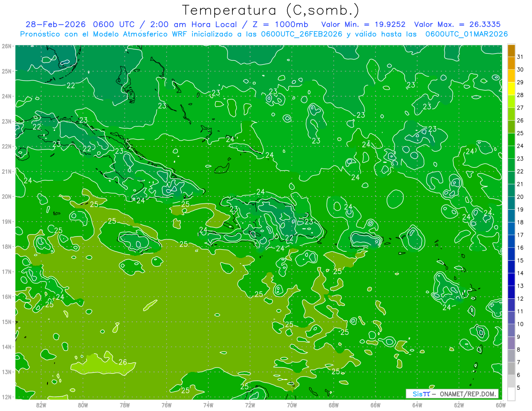The image size is (532, 411).
Task: Click the "78W" longitude label
Action: coord(125,405)
